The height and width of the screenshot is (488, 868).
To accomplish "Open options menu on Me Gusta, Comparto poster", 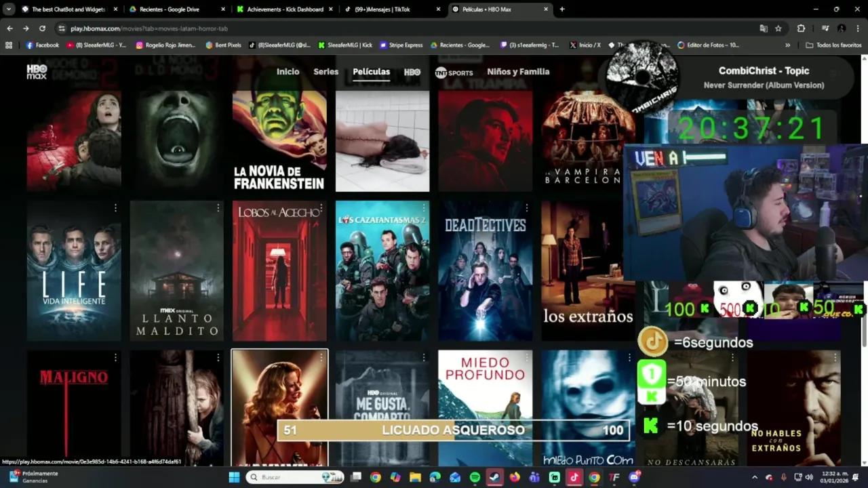I will coord(424,357).
